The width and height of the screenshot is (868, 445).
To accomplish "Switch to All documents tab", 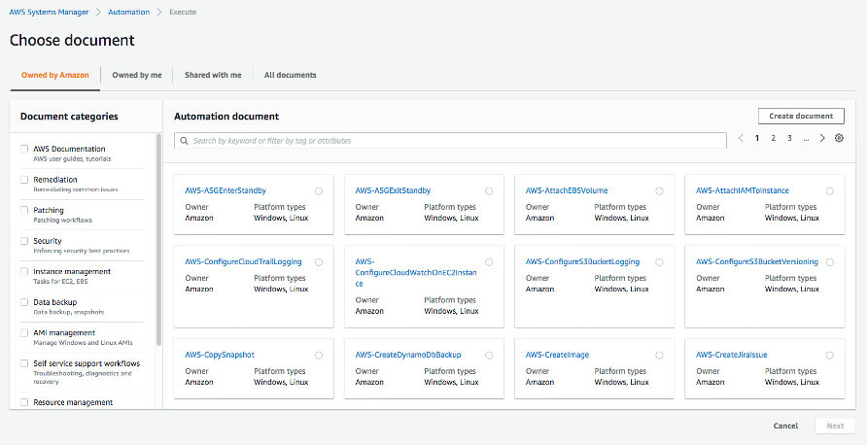I will point(290,75).
